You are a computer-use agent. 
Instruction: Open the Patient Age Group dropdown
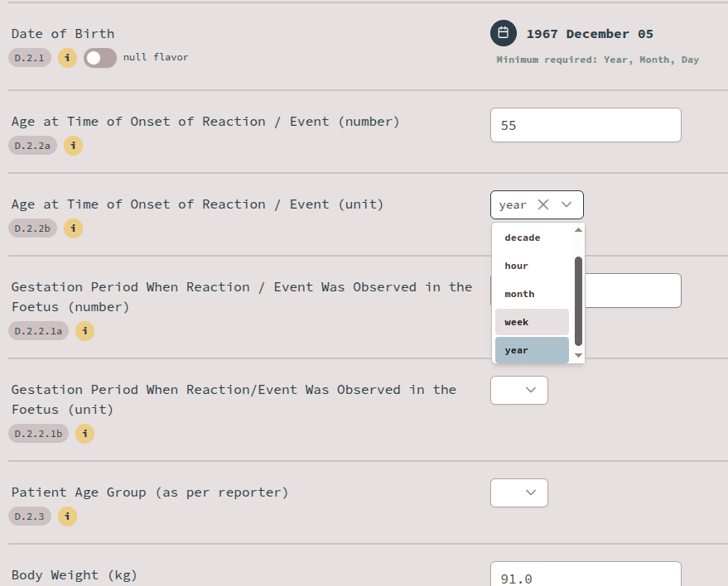[x=519, y=492]
